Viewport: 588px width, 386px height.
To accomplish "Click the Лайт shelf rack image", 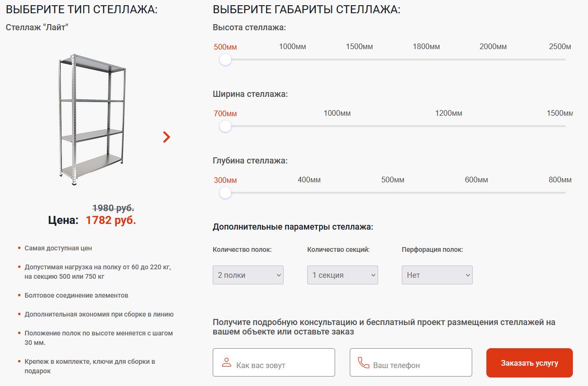I will (92, 117).
